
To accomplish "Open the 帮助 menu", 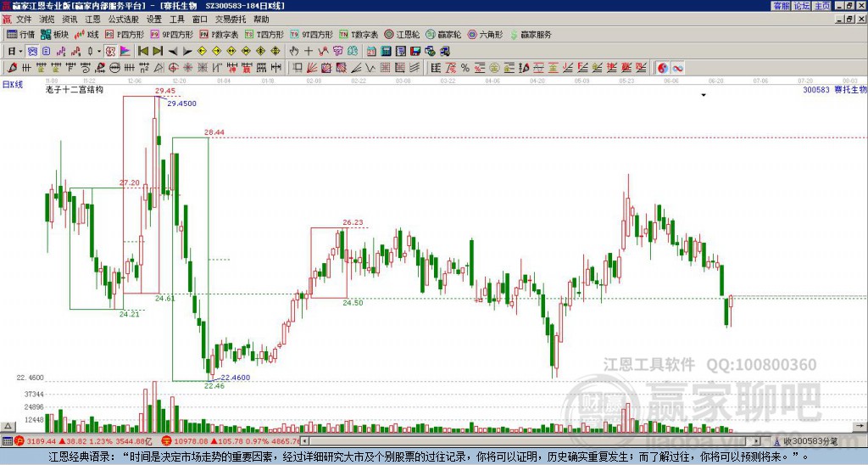I will coord(261,20).
